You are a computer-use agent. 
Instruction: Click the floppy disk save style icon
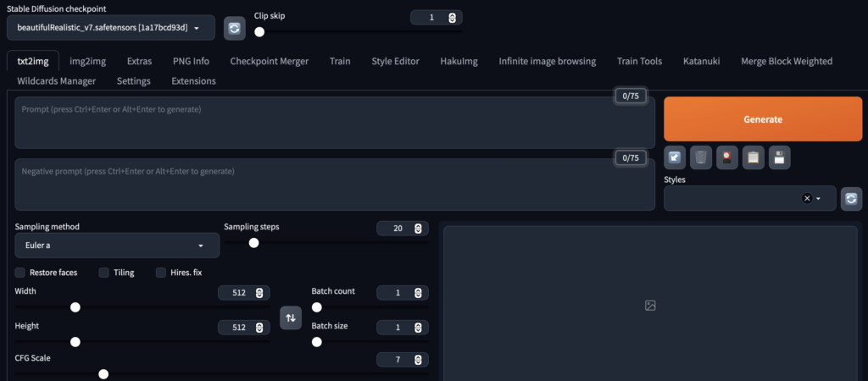(780, 157)
